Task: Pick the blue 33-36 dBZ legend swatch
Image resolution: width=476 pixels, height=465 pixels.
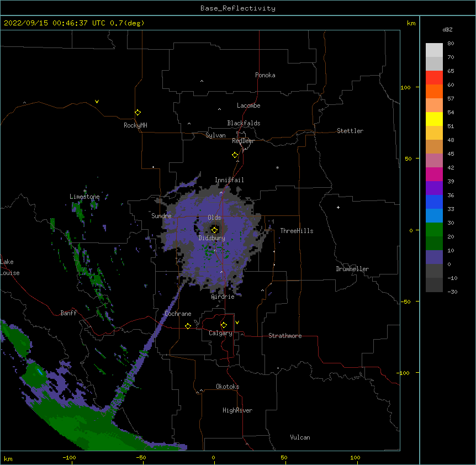Action: point(434,202)
